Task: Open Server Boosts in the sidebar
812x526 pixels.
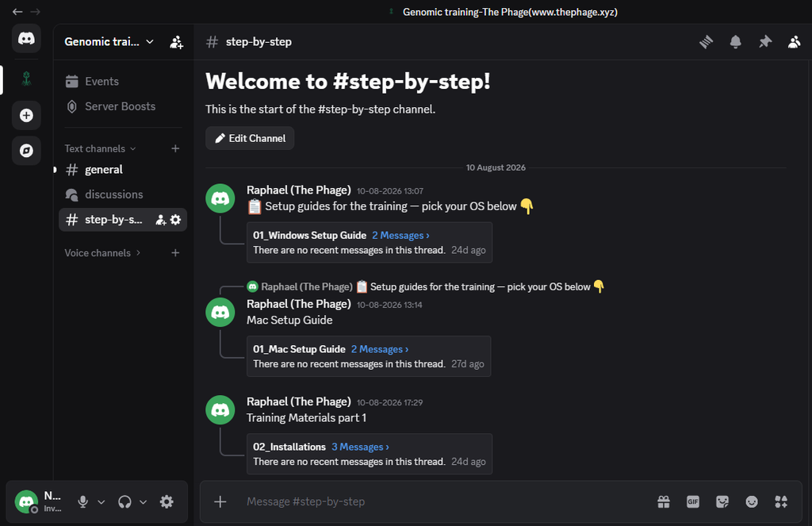Action: click(123, 106)
